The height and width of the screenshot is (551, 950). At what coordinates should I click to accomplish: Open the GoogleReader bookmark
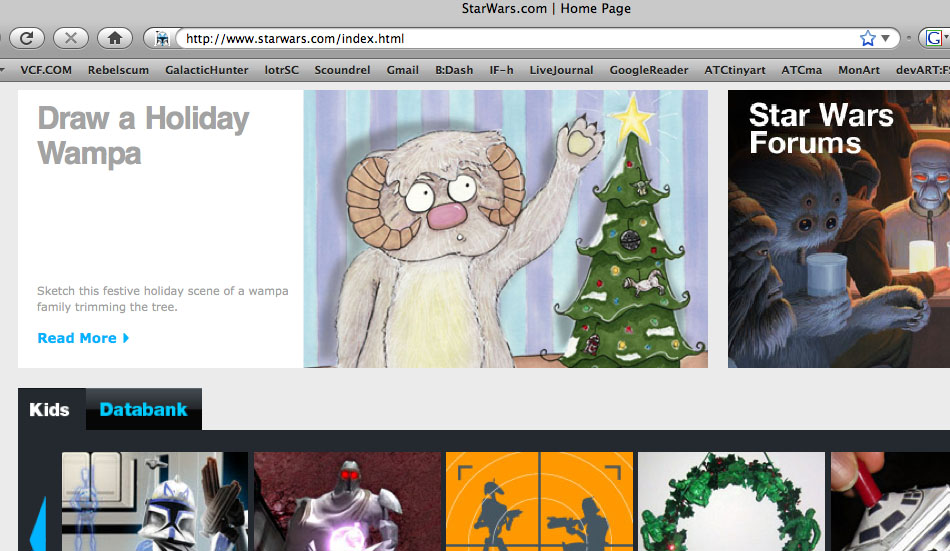coord(649,70)
